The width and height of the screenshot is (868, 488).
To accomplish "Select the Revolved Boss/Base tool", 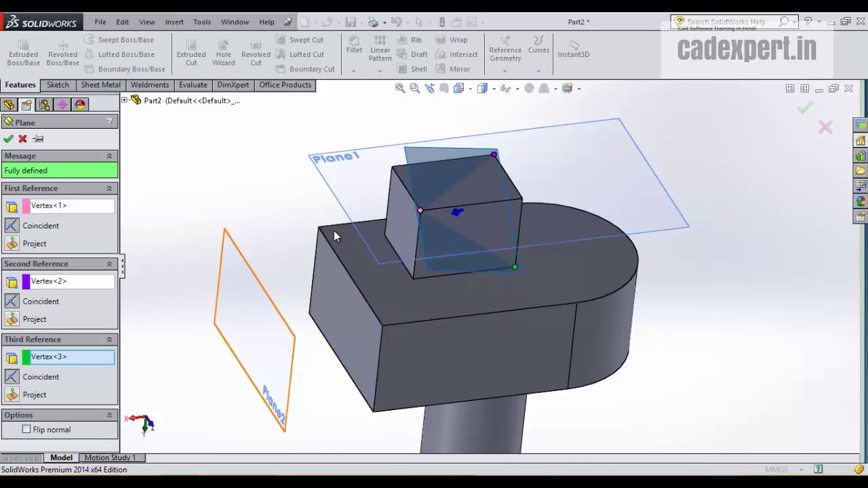I will point(62,52).
